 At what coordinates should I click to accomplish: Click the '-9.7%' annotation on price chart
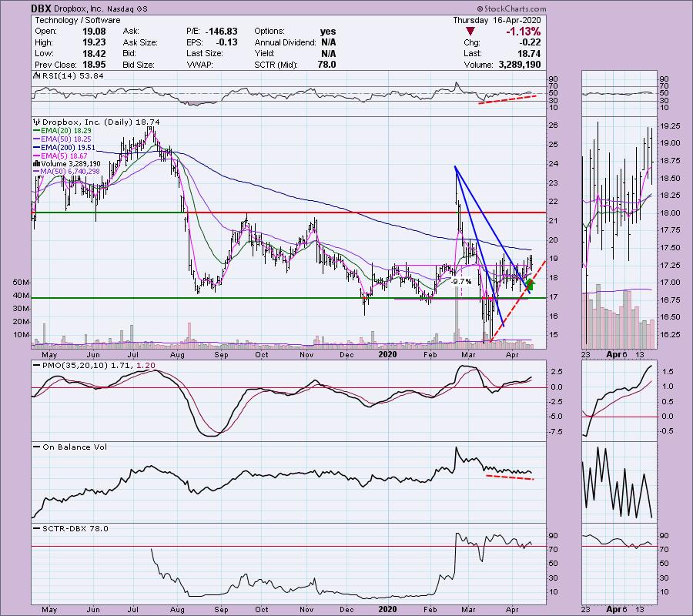click(x=461, y=282)
